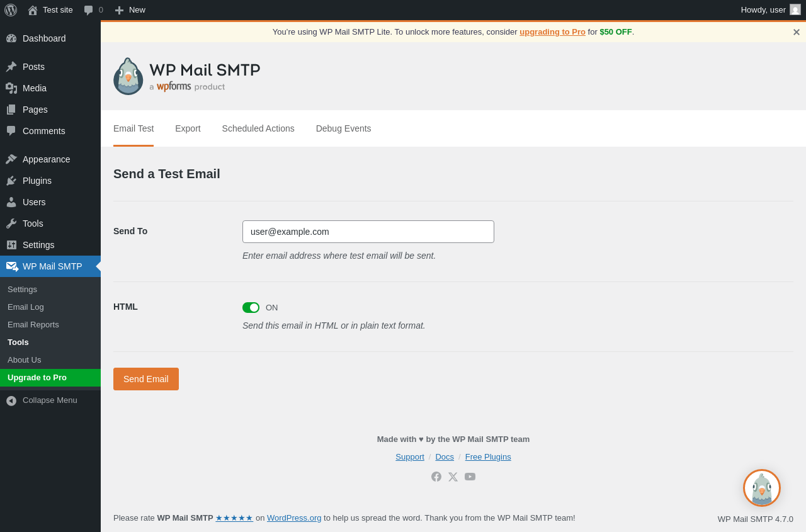Switch to the Scheduled Actions tab
The width and height of the screenshot is (806, 532).
tap(258, 128)
